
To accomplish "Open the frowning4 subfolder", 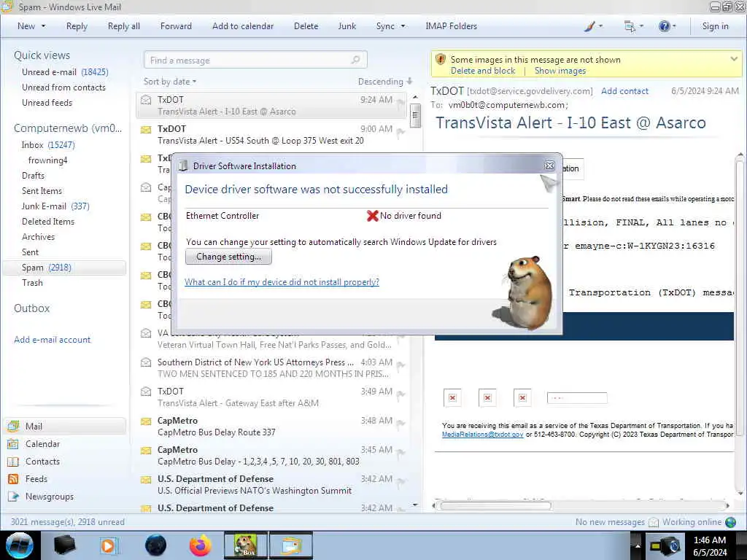I will 47,160.
